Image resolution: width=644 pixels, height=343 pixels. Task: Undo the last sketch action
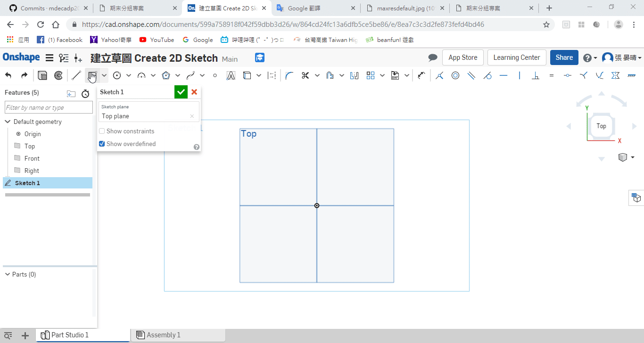pyautogui.click(x=8, y=75)
